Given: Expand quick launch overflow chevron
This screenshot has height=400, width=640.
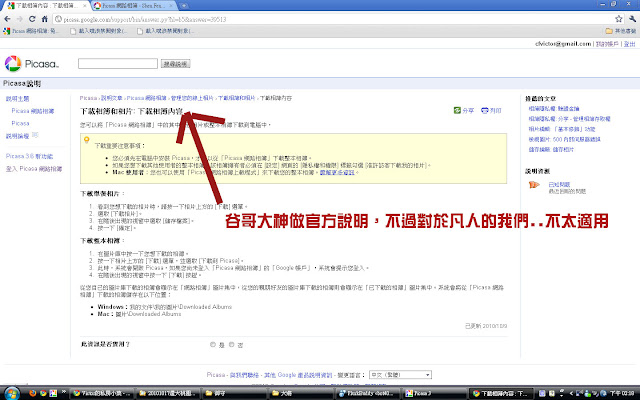Looking at the screenshot, I should [64, 392].
